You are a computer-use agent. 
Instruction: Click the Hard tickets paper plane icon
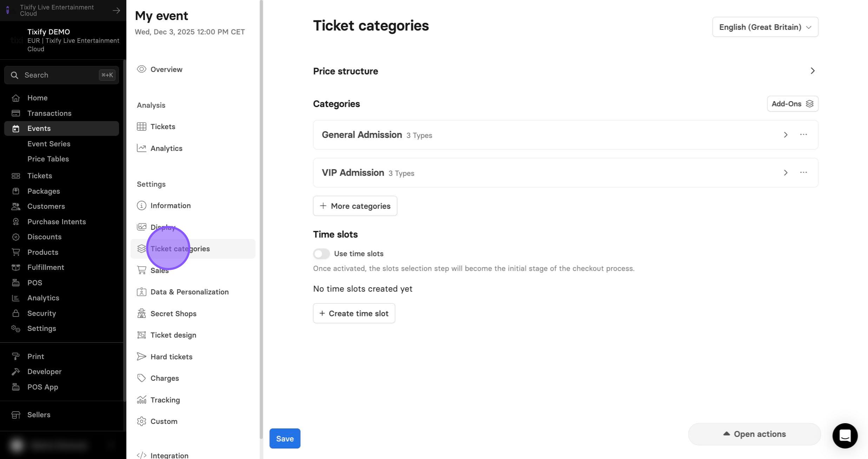coord(141,357)
